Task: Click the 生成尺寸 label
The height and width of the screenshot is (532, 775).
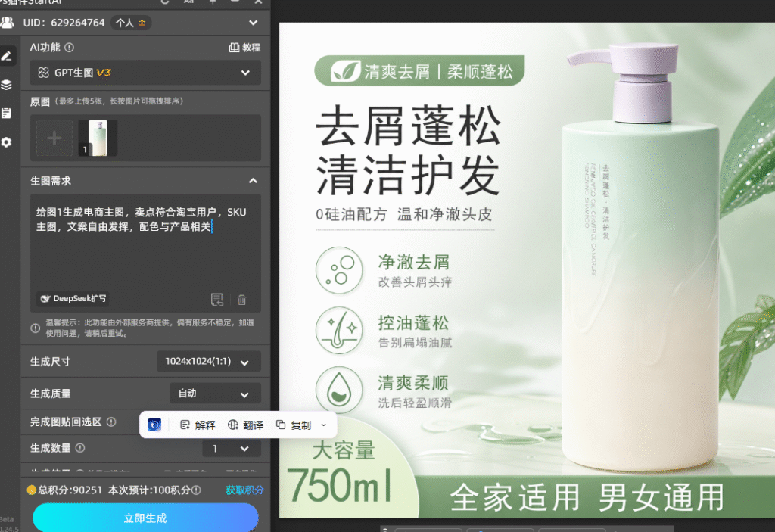Action: click(x=51, y=362)
